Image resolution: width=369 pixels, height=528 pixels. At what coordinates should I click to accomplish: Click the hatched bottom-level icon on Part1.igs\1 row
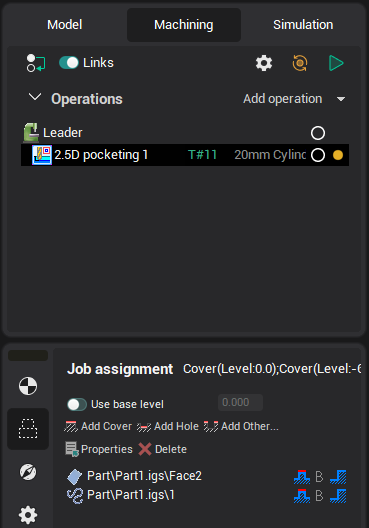[x=338, y=496]
